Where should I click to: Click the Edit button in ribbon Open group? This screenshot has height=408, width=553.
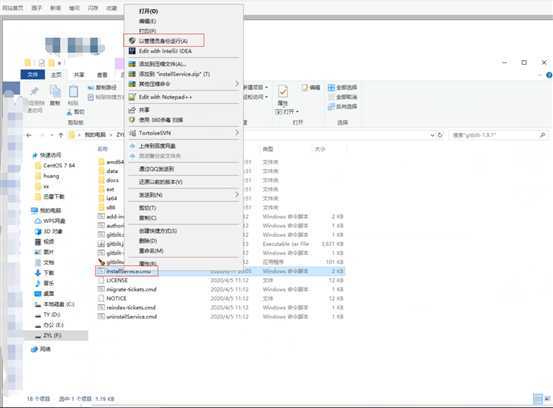tap(311, 87)
